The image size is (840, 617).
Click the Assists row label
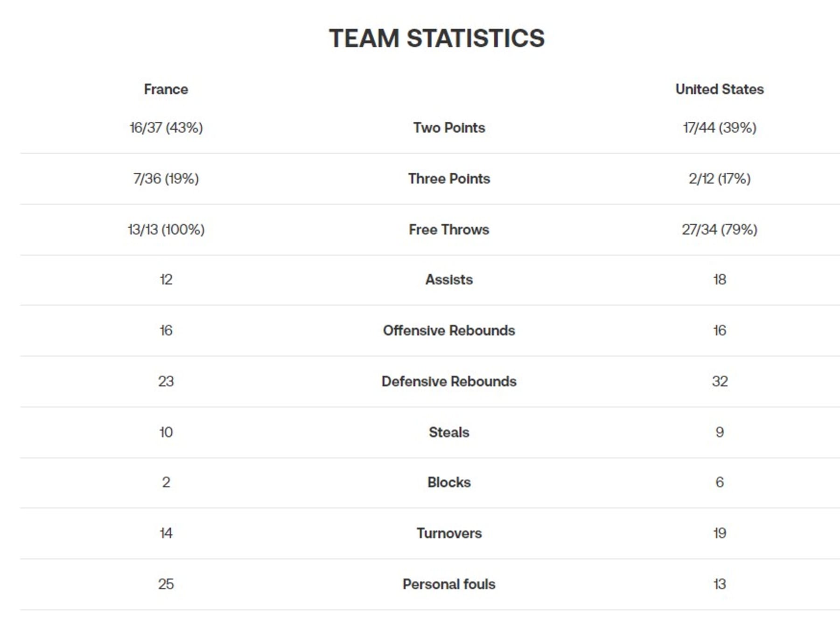(x=449, y=279)
